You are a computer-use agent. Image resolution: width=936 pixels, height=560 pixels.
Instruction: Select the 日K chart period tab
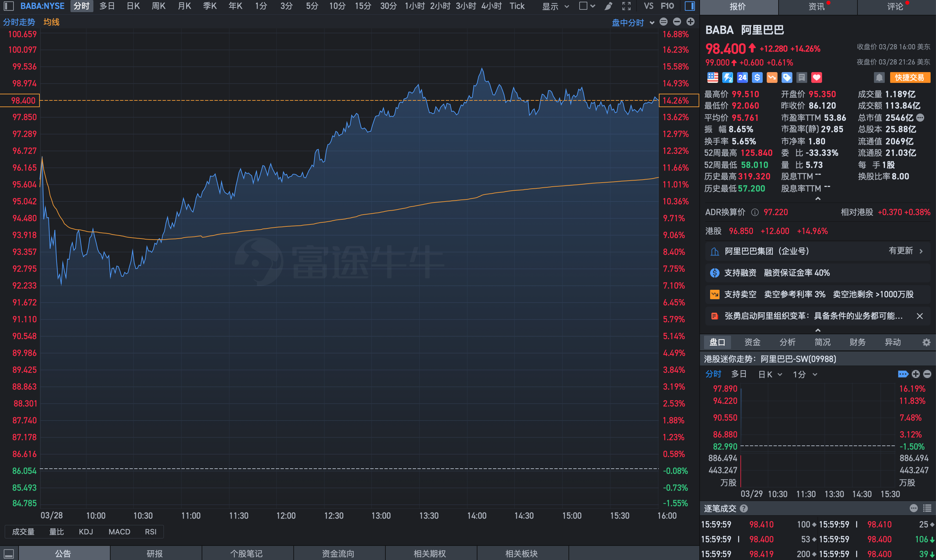tap(133, 6)
